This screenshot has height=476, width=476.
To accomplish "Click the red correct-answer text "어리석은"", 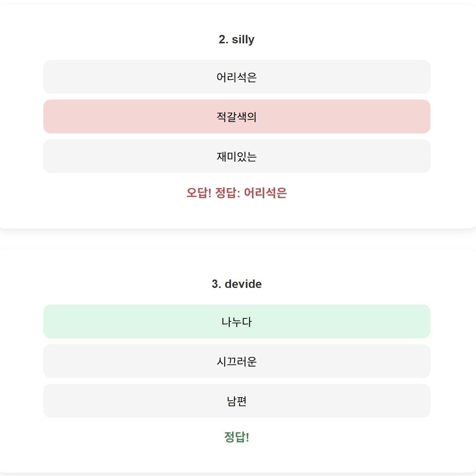I will click(265, 193).
